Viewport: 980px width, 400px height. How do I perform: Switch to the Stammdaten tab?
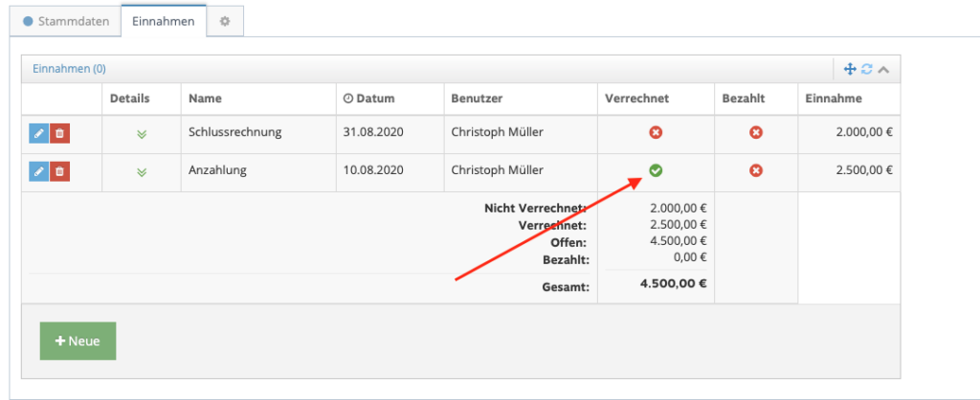click(x=66, y=21)
